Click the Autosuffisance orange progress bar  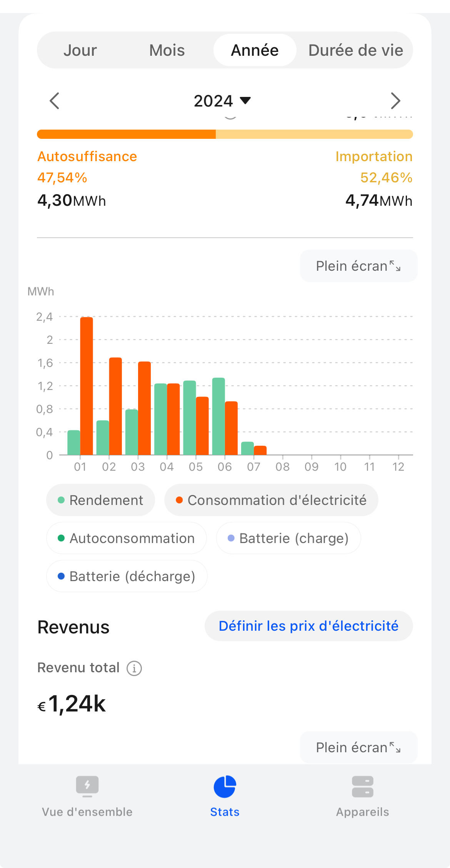(x=126, y=134)
